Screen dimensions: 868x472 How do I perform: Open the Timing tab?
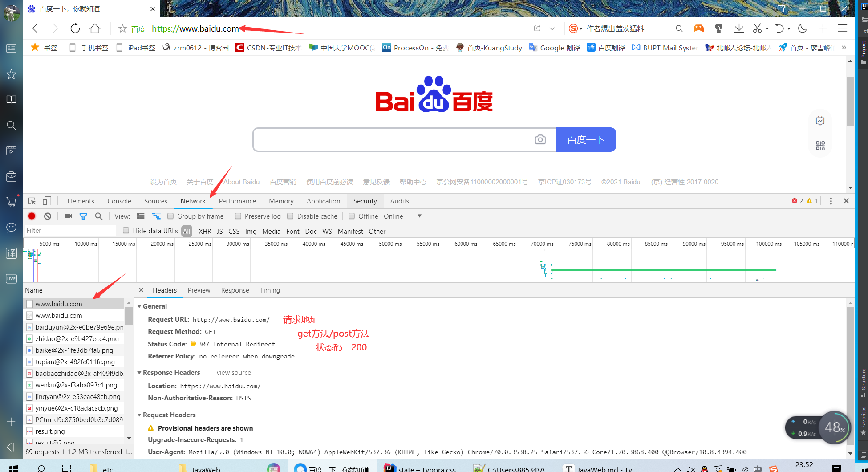pyautogui.click(x=270, y=290)
